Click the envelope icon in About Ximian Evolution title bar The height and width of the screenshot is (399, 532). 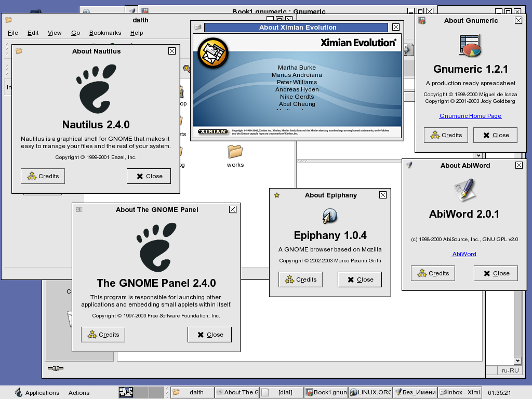198,27
